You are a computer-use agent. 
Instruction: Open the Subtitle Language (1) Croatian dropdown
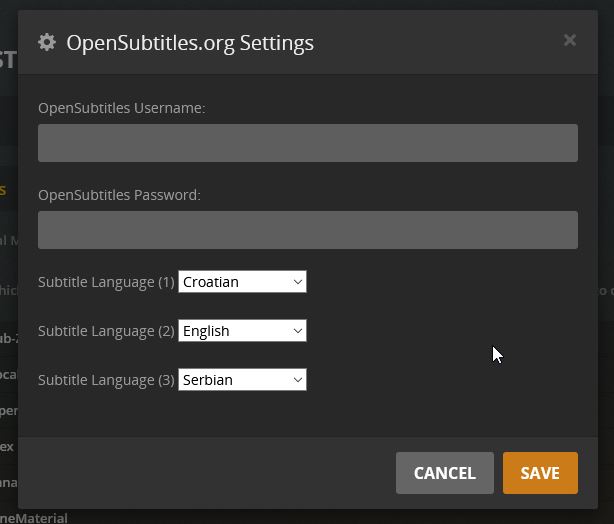click(242, 282)
